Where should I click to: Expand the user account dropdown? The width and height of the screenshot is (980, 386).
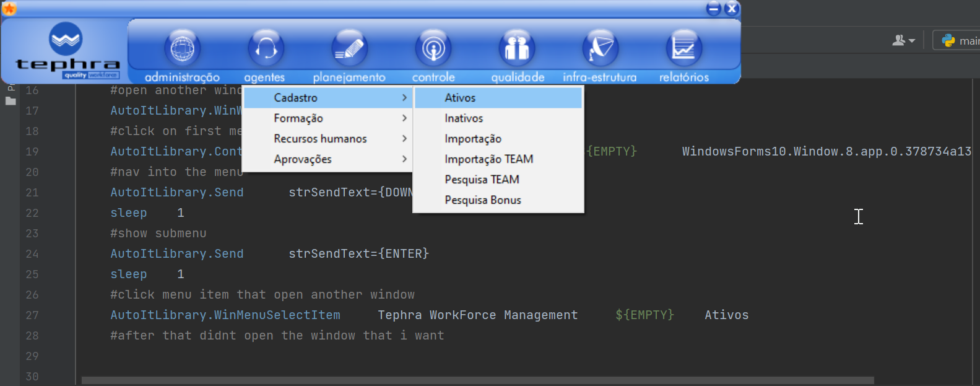[x=903, y=40]
